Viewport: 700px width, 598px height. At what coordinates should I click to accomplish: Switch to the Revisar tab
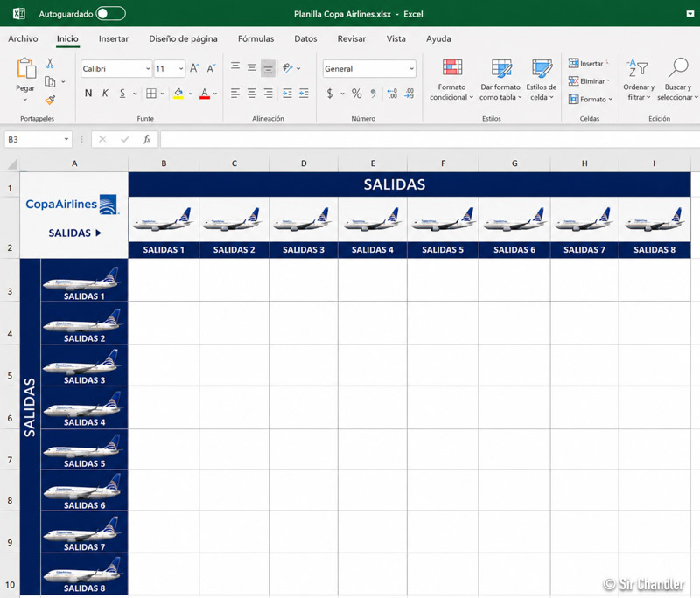click(352, 38)
